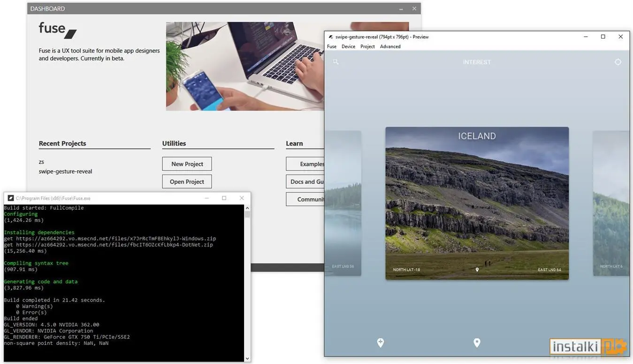Viewport: 633px width, 364px height.
Task: Click the INTEREST heading in preview
Action: tap(477, 62)
